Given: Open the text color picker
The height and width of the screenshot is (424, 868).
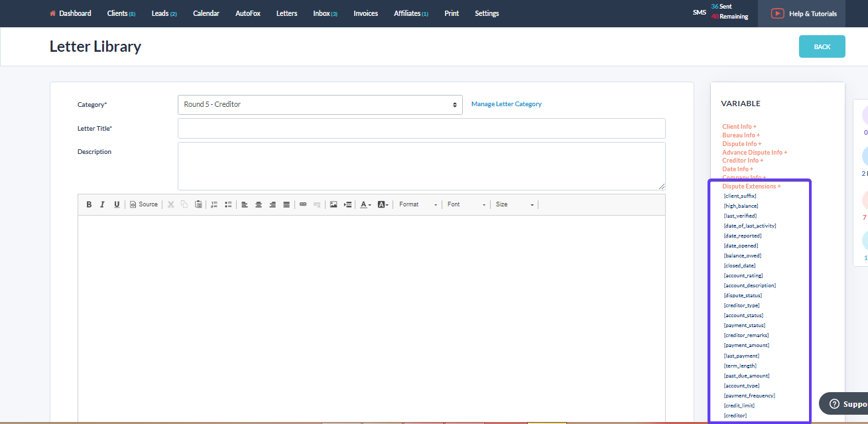Looking at the screenshot, I should pos(365,204).
